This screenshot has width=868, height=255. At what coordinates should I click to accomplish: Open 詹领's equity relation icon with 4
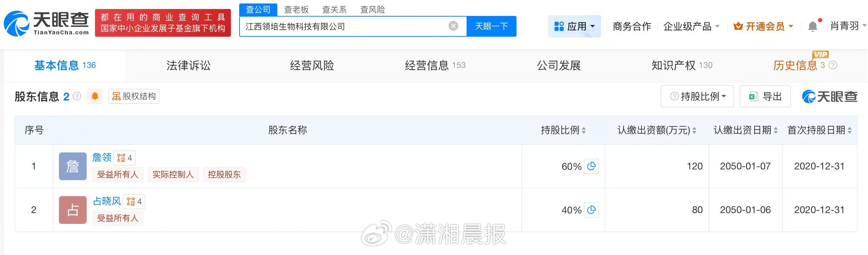click(x=124, y=158)
